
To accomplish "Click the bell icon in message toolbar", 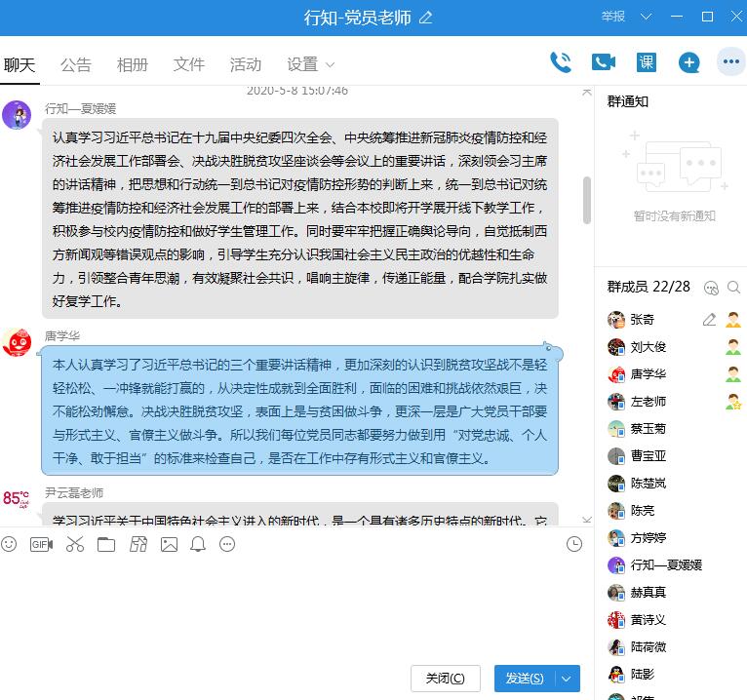I will pyautogui.click(x=198, y=544).
